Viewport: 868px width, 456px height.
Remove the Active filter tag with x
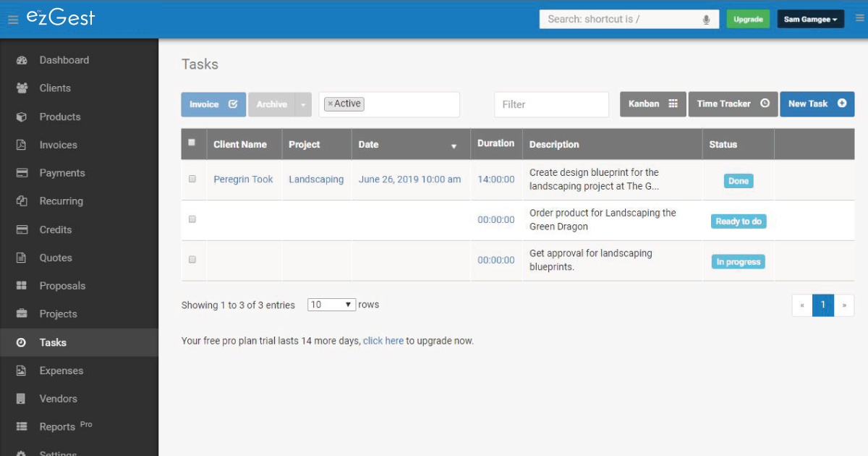pos(330,104)
